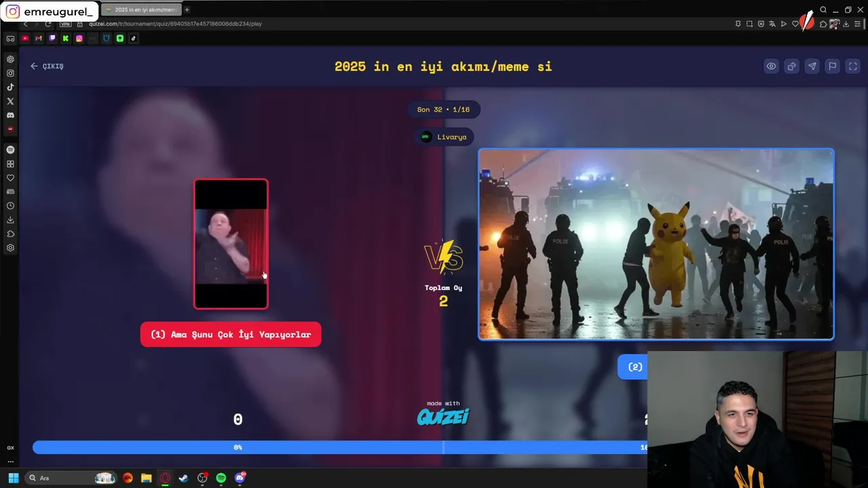Reload the page
Image resolution: width=868 pixels, height=488 pixels.
(x=48, y=24)
